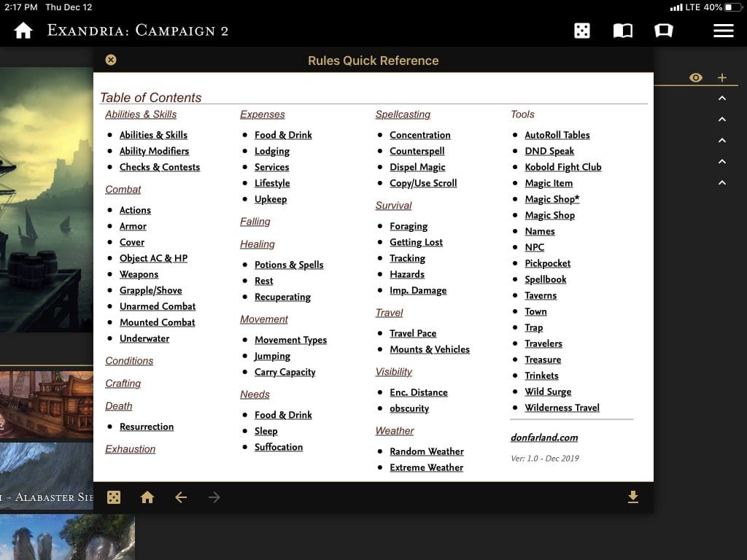Open the Spellcasting heading link

coord(403,114)
